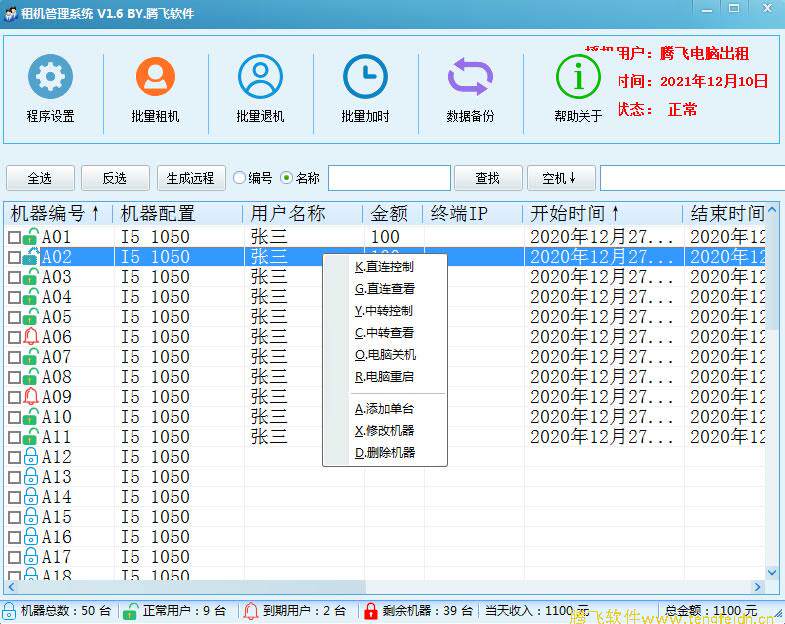
Task: Click the blue lock icon on row A17
Action: (31, 557)
